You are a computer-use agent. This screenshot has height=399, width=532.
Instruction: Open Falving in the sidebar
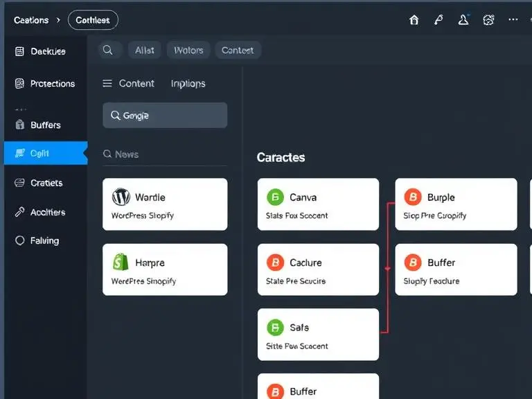46,240
